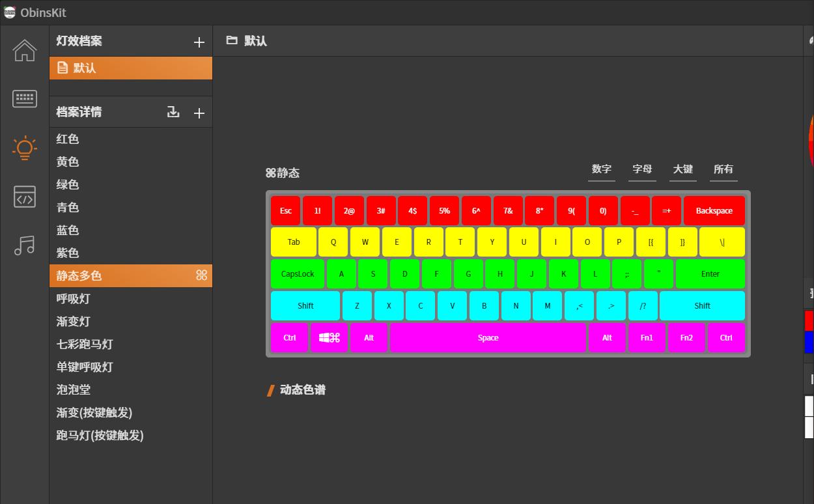Switch to the 数字 key filter
Screen dimensions: 814x504
click(602, 169)
